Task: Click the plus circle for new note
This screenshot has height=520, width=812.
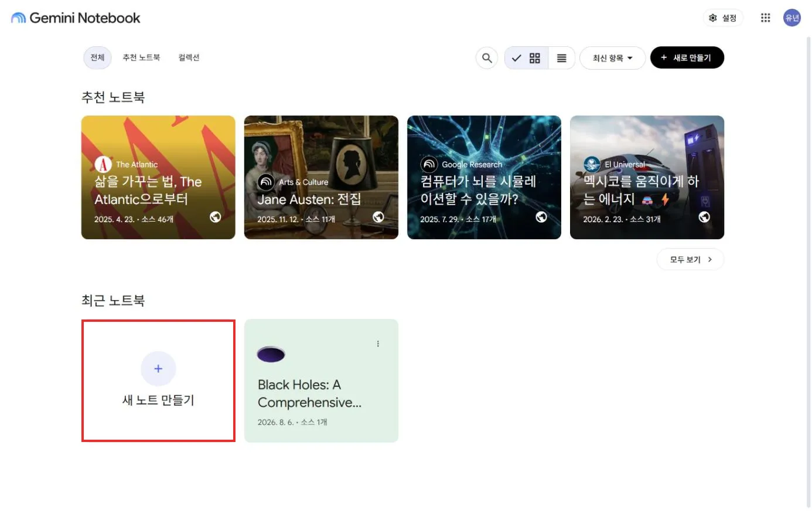Action: 158,369
